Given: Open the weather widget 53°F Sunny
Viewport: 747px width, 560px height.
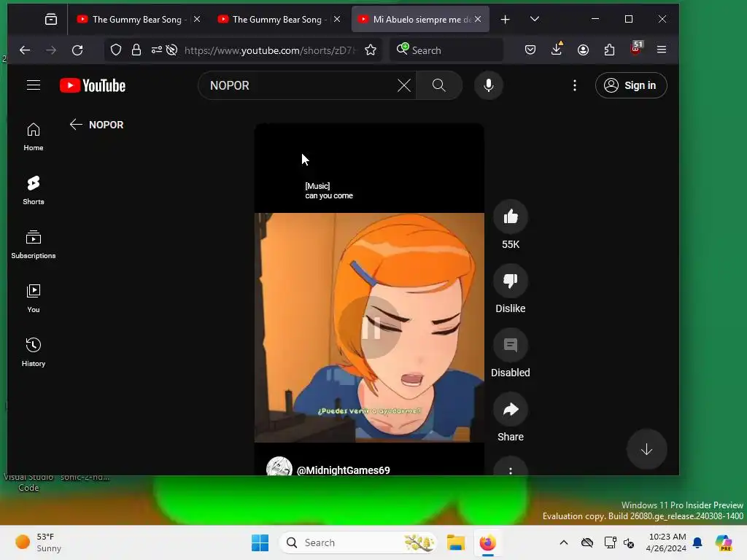Looking at the screenshot, I should point(39,542).
